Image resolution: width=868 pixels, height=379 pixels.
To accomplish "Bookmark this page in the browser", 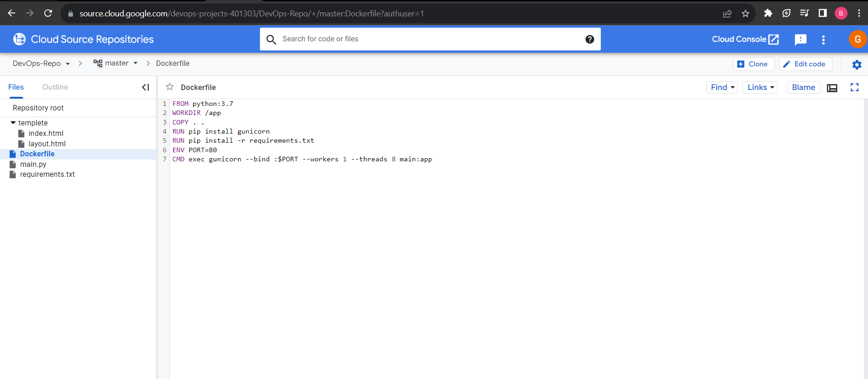I will [x=745, y=13].
